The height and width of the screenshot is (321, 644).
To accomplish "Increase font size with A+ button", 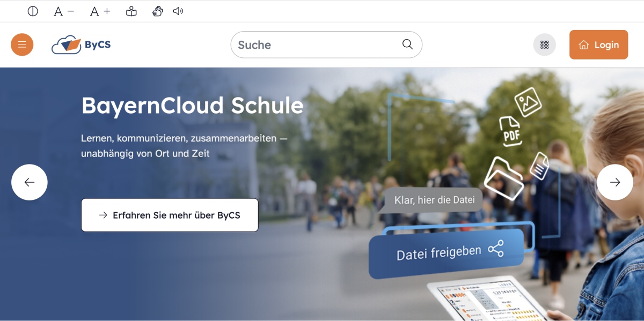I will tap(100, 11).
